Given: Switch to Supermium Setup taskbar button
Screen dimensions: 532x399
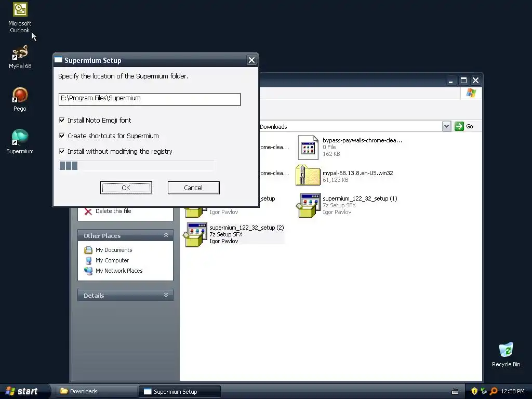Looking at the screenshot, I should (180, 392).
